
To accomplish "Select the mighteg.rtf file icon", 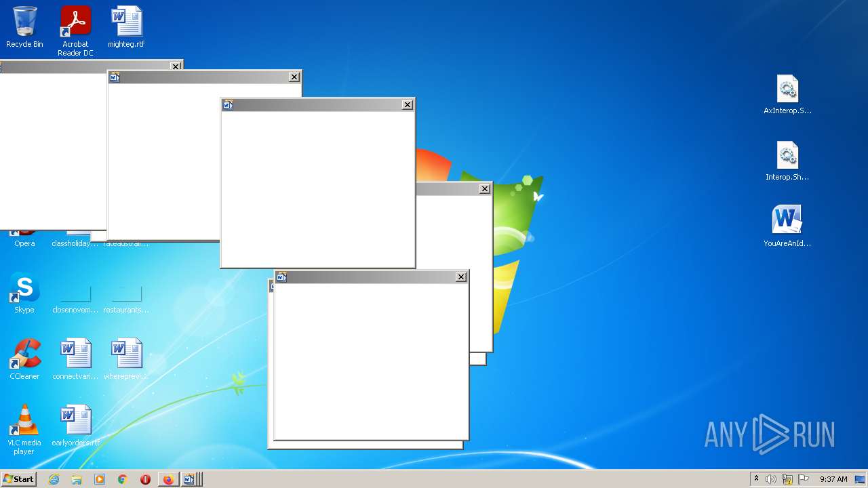I will coord(126,27).
